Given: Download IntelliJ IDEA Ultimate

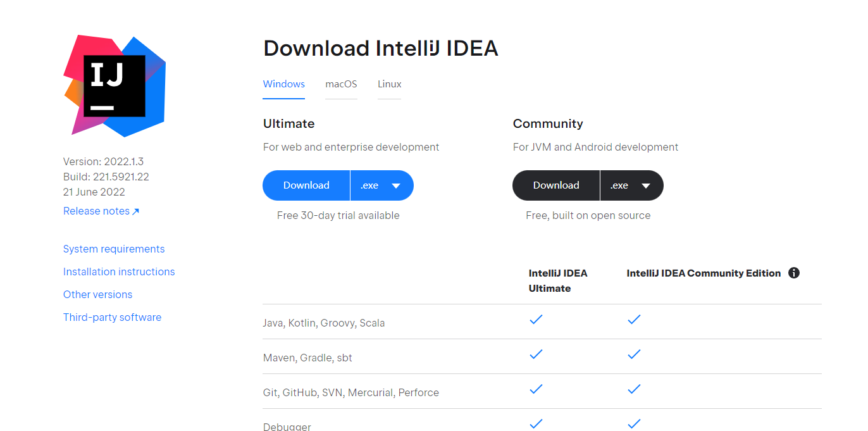Looking at the screenshot, I should pyautogui.click(x=306, y=185).
